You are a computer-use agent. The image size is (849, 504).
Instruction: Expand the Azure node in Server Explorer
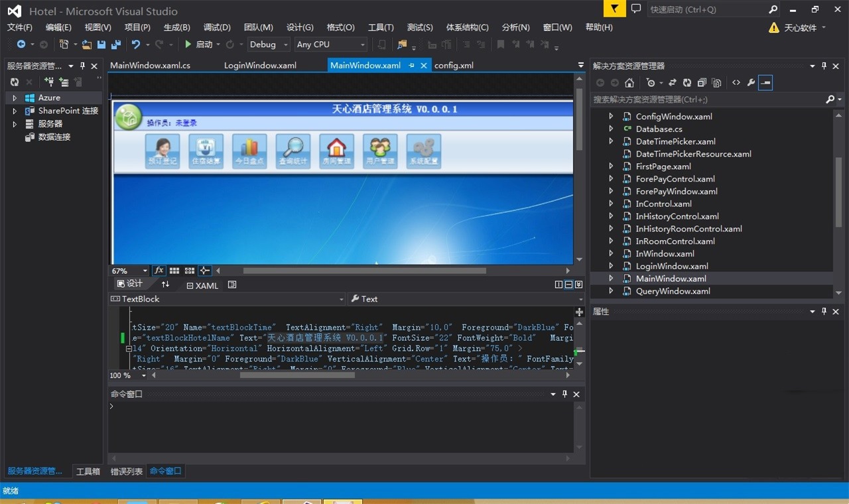[15, 98]
